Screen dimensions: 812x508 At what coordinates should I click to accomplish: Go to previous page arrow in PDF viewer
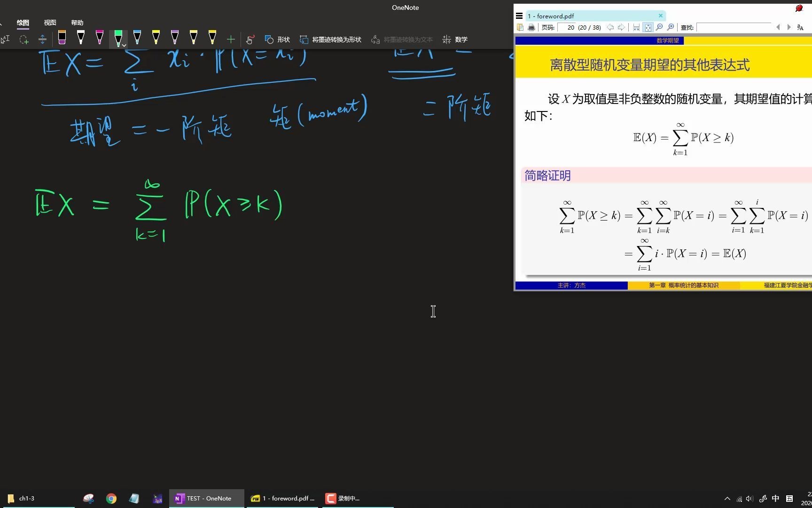pyautogui.click(x=610, y=27)
